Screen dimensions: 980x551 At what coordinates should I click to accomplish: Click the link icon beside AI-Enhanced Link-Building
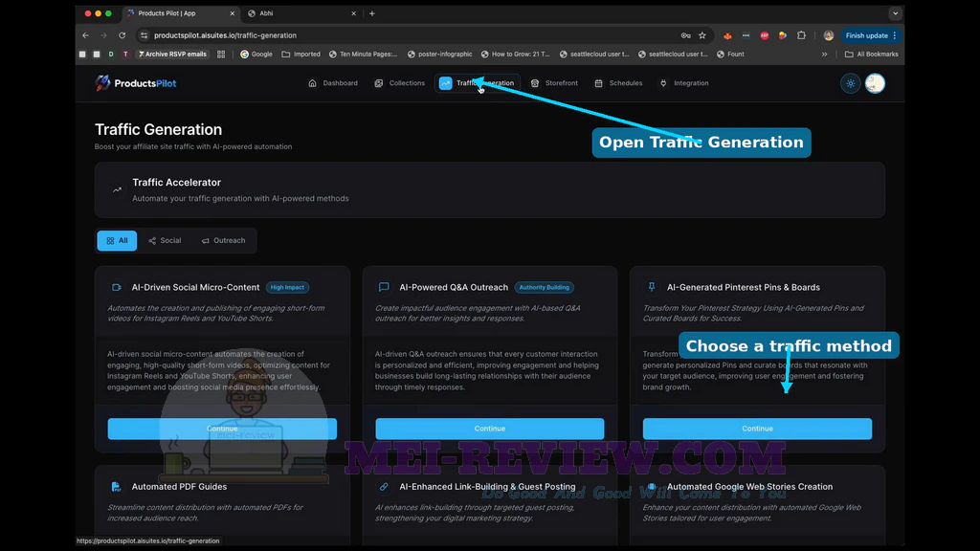tap(384, 487)
